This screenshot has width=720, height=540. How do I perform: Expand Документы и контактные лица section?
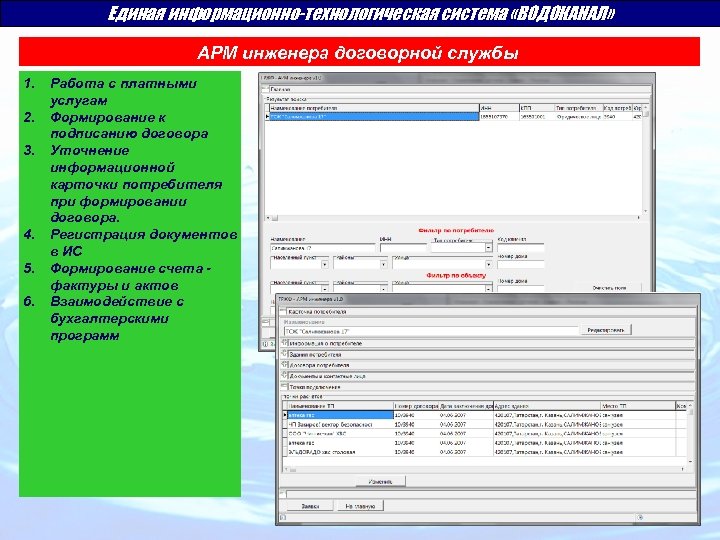point(284,375)
